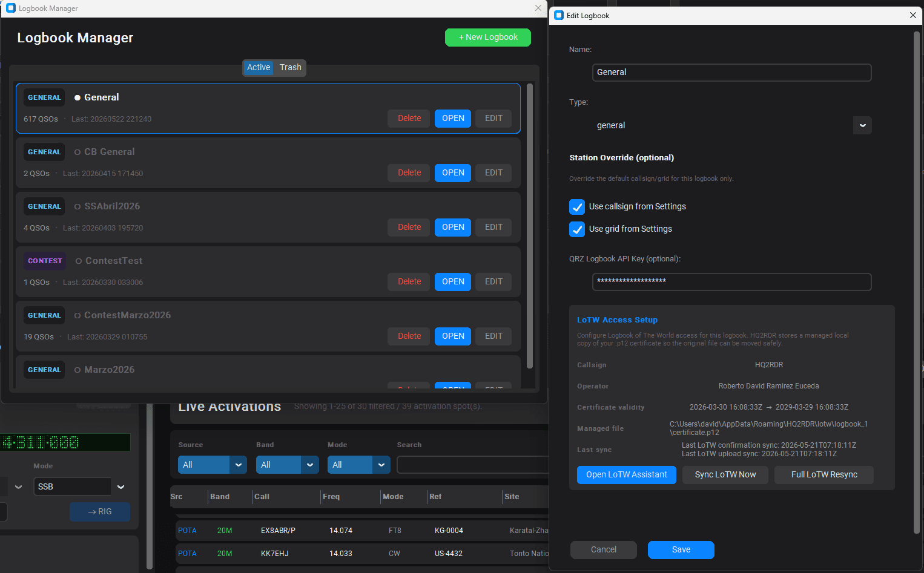This screenshot has width=924, height=573.
Task: Select the SSAbril2026 logbook radio dot
Action: [x=78, y=206]
